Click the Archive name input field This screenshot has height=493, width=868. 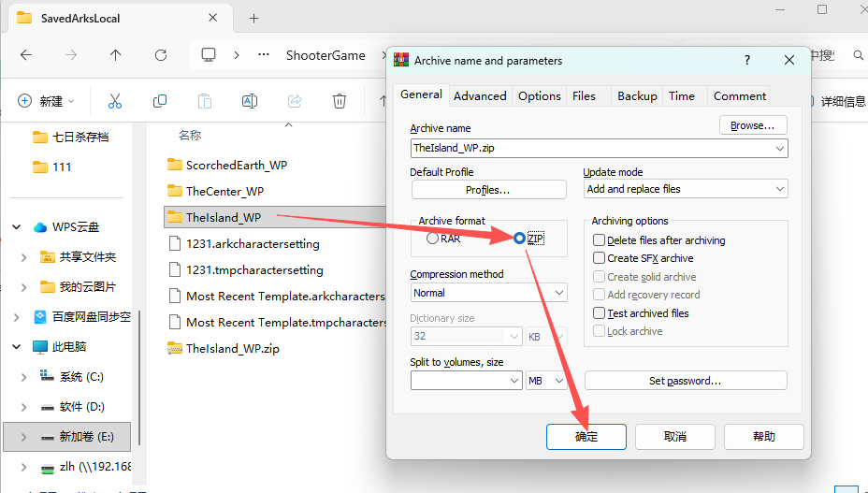591,148
